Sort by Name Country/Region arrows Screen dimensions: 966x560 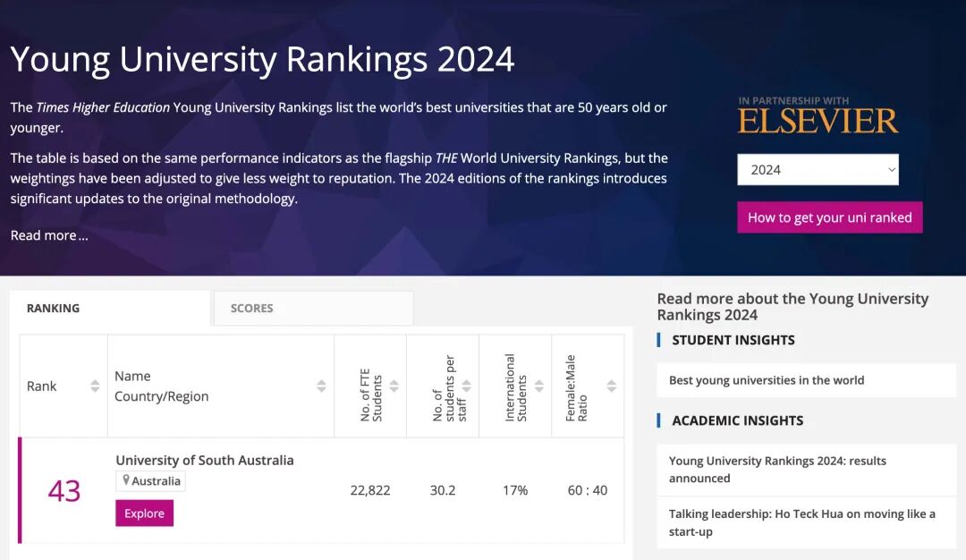tap(321, 386)
